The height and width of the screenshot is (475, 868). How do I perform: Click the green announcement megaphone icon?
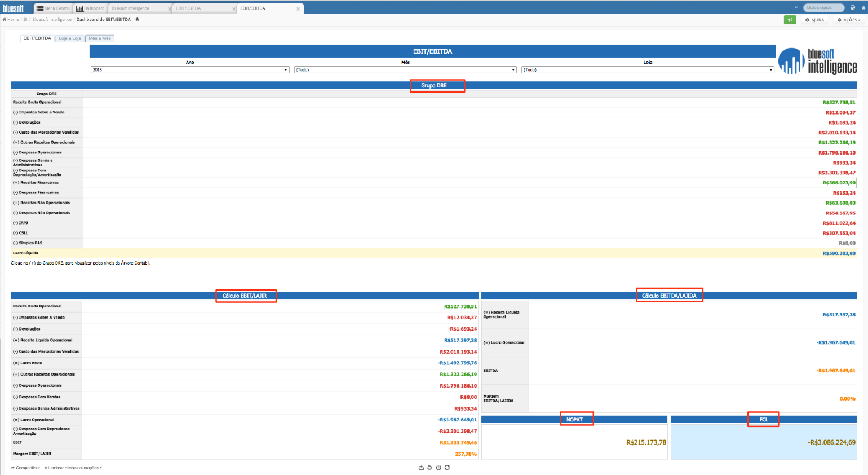click(x=790, y=20)
